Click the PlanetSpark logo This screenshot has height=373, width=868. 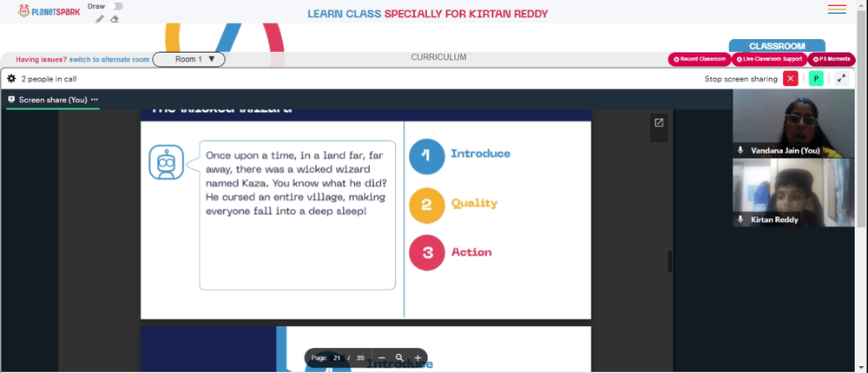pos(49,10)
